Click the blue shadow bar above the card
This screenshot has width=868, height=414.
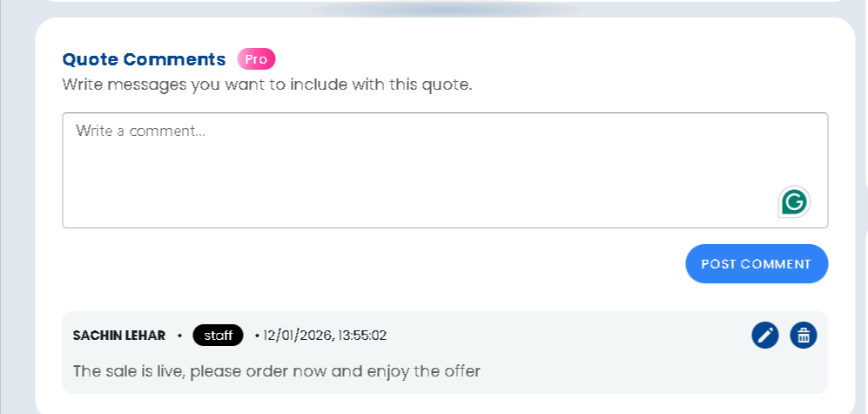444,10
